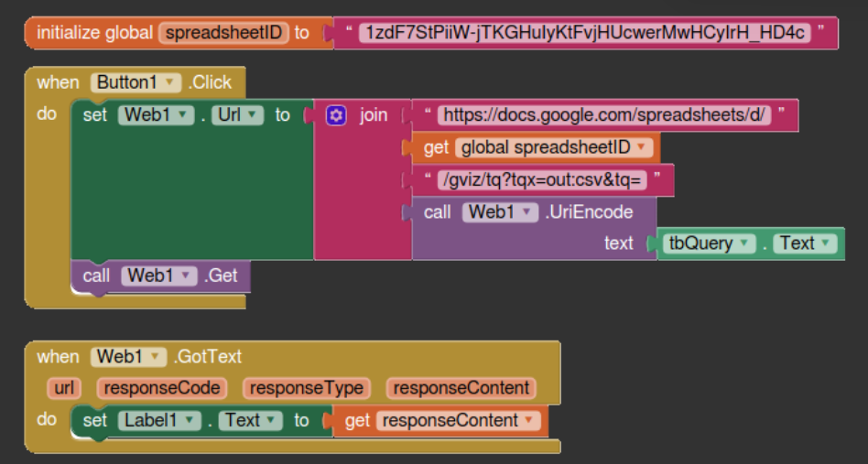
Task: Select the url parameter in GotText
Action: (x=64, y=388)
